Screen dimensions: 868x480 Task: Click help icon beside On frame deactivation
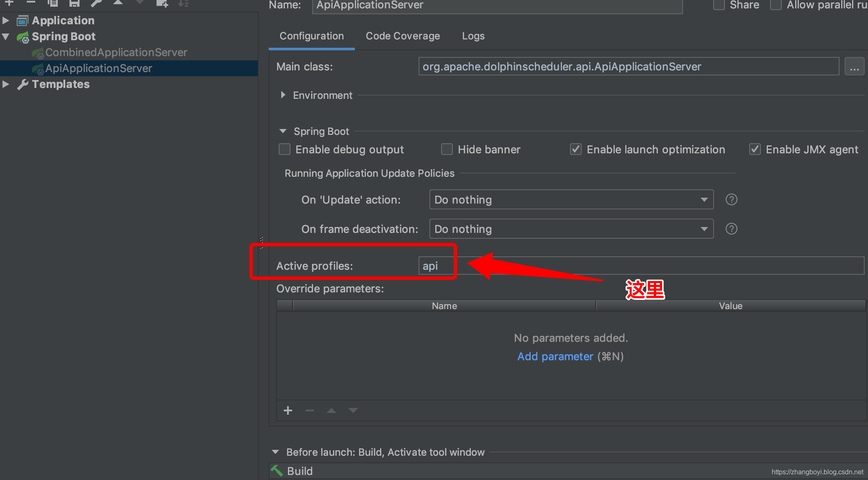click(x=731, y=229)
